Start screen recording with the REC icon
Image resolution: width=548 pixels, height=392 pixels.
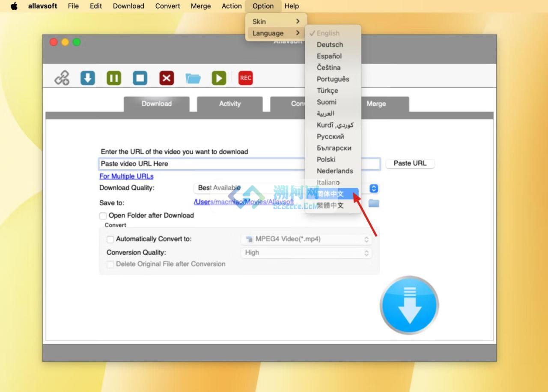pyautogui.click(x=245, y=78)
